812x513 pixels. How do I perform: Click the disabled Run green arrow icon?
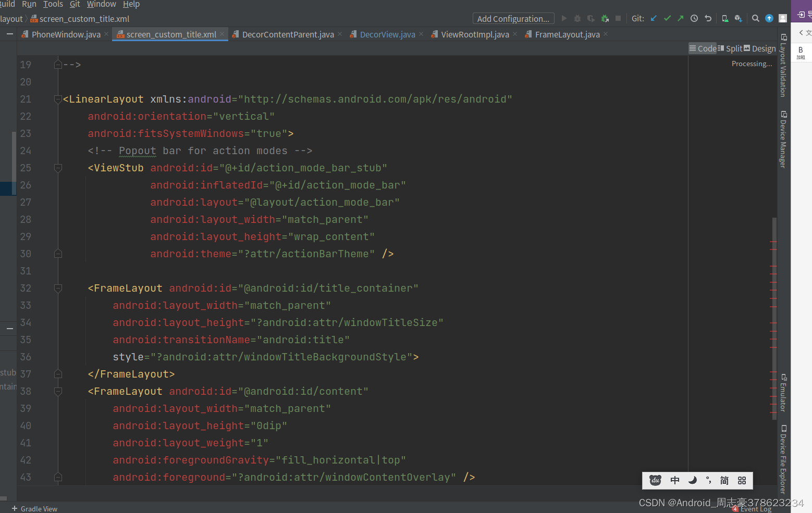[x=564, y=18]
